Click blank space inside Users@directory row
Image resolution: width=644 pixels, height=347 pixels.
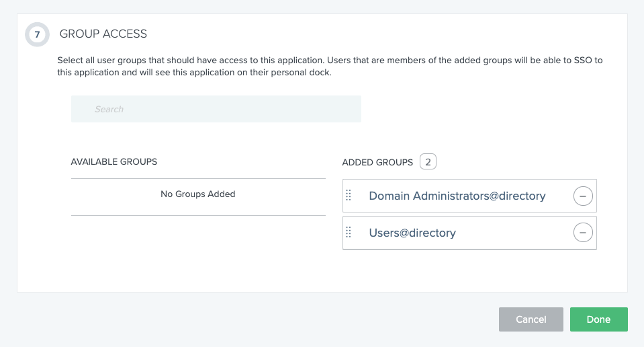510,233
